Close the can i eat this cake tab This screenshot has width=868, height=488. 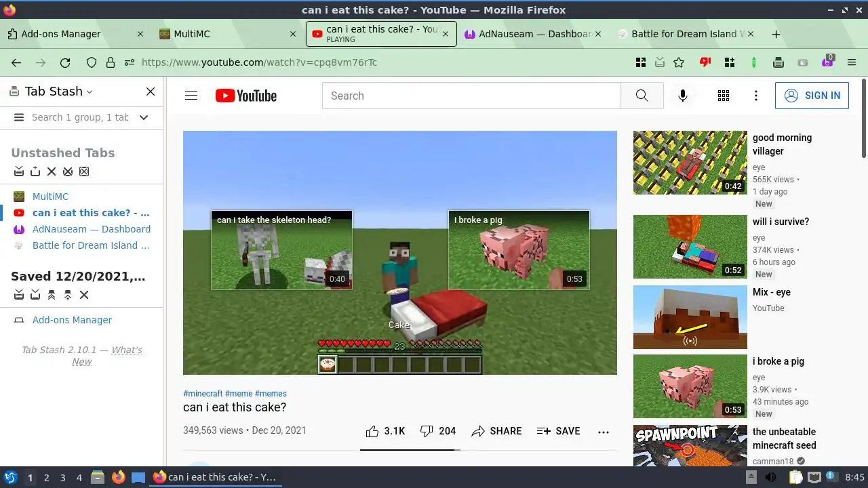tap(446, 34)
